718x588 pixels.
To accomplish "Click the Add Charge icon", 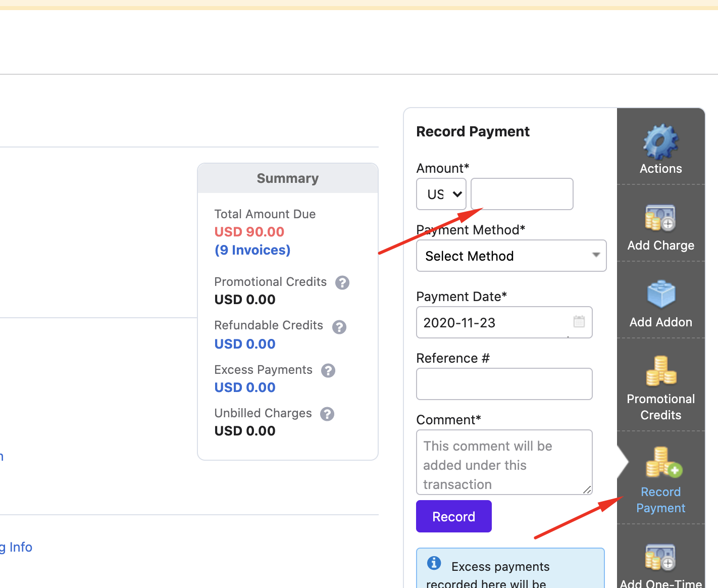I will (660, 218).
